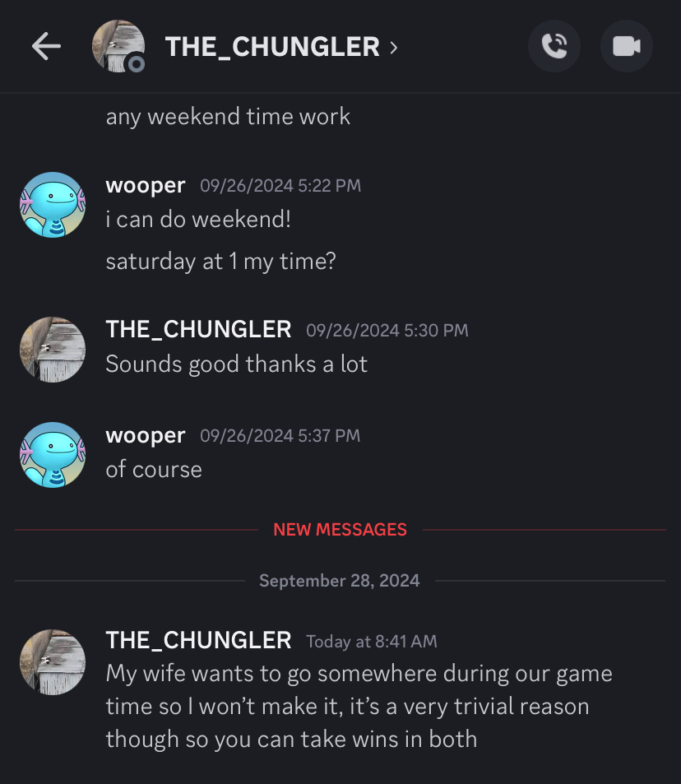
Task: Click the NEW MESSAGES divider label
Action: coord(340,530)
